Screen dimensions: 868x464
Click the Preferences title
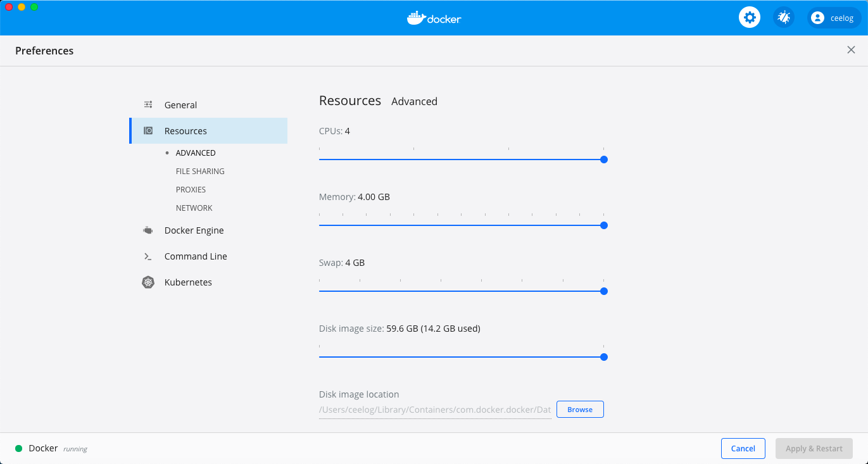tap(44, 51)
